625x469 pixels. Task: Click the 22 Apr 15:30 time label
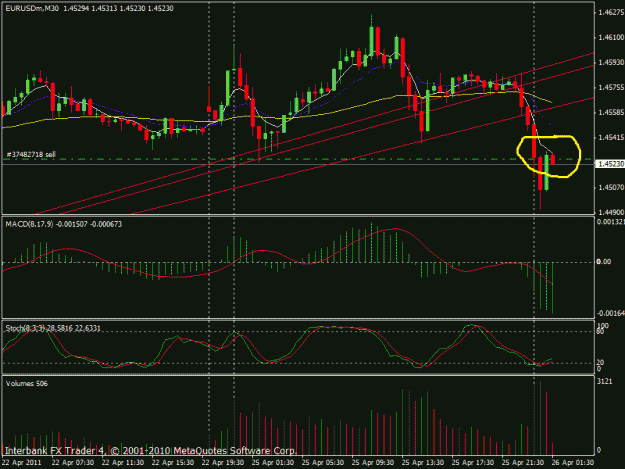(x=173, y=463)
